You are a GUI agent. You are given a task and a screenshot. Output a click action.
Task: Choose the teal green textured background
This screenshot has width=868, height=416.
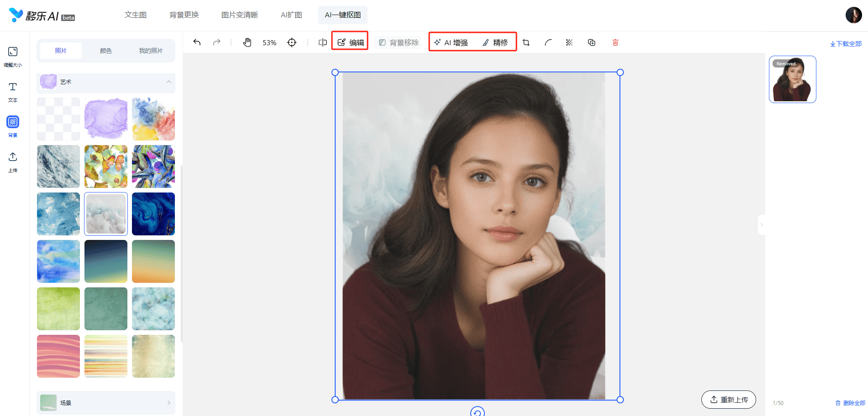pos(106,309)
